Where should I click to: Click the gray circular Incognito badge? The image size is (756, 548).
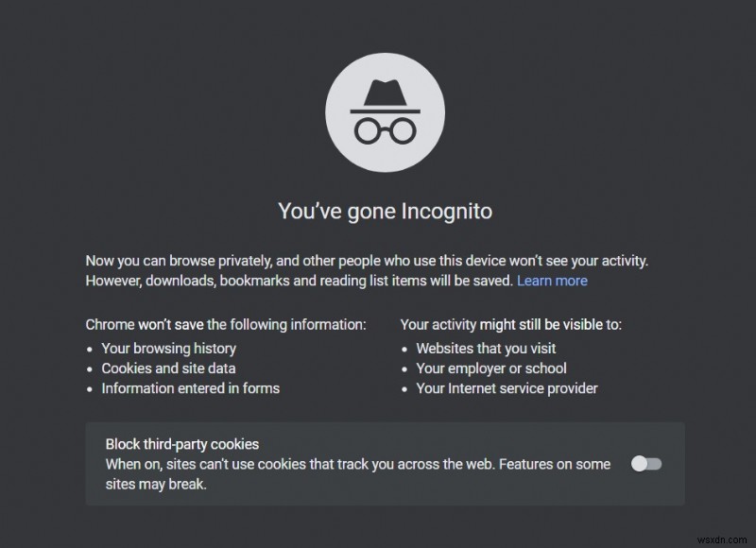[385, 111]
